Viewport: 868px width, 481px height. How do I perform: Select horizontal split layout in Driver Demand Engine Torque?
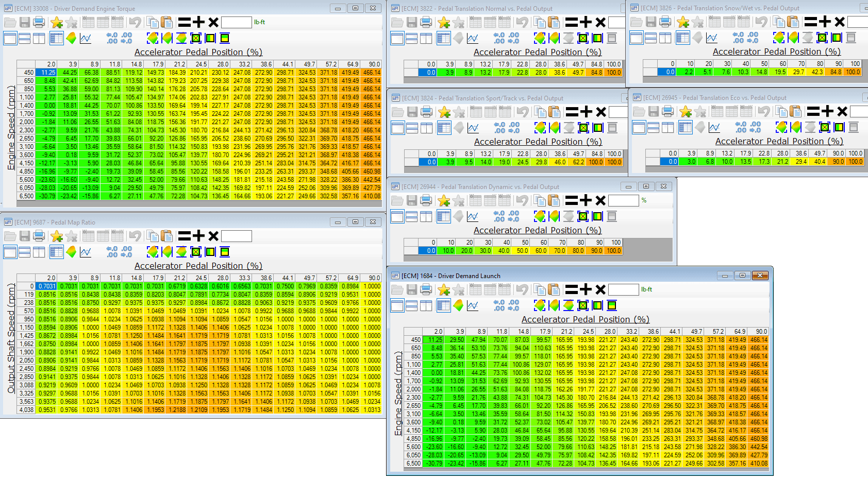point(24,38)
